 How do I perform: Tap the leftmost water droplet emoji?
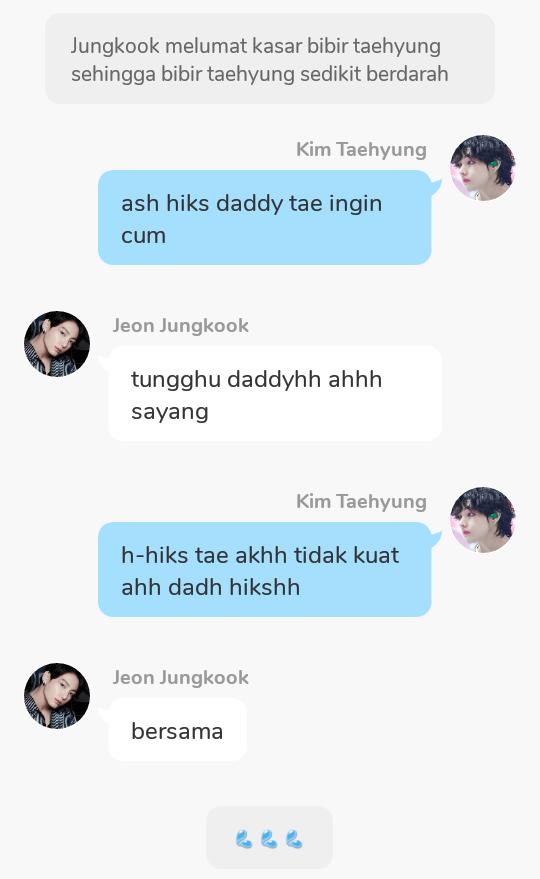point(244,839)
